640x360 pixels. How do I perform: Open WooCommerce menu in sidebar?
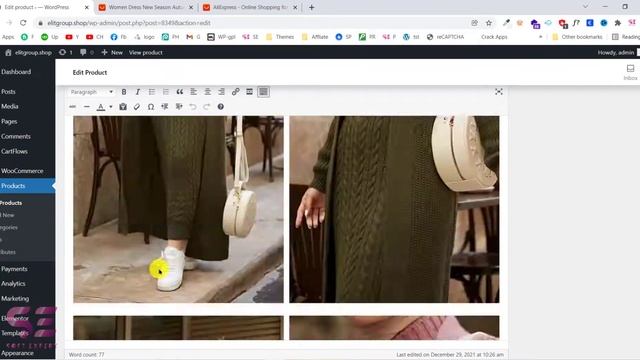click(22, 171)
